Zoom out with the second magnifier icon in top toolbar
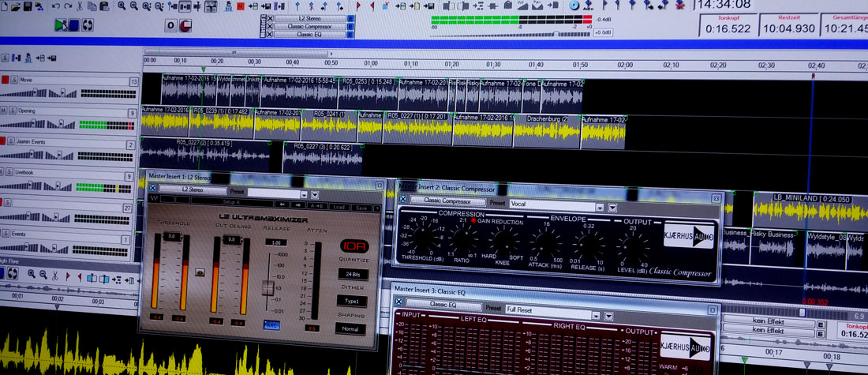 click(134, 6)
